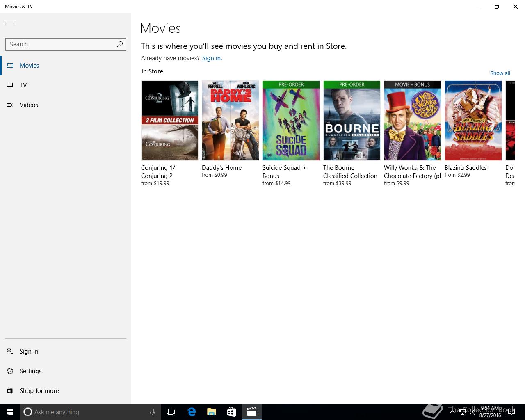The image size is (525, 420).
Task: Open Task View from the taskbar
Action: point(171,412)
